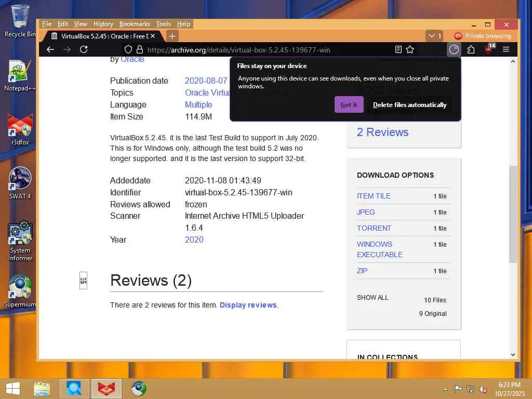Click Display reviews link
The width and height of the screenshot is (532, 399).
click(248, 305)
